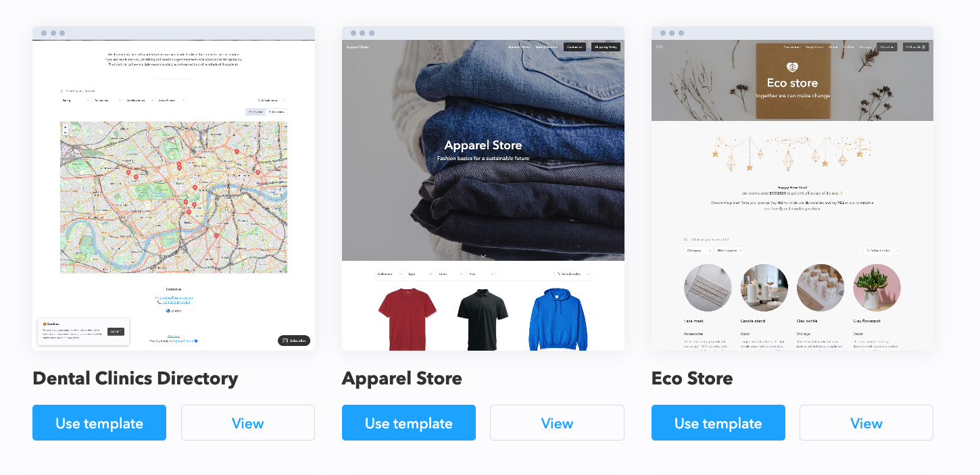Viewport: 980px width, 475px height.
Task: Click the red T-shirt product image
Action: coord(407,320)
